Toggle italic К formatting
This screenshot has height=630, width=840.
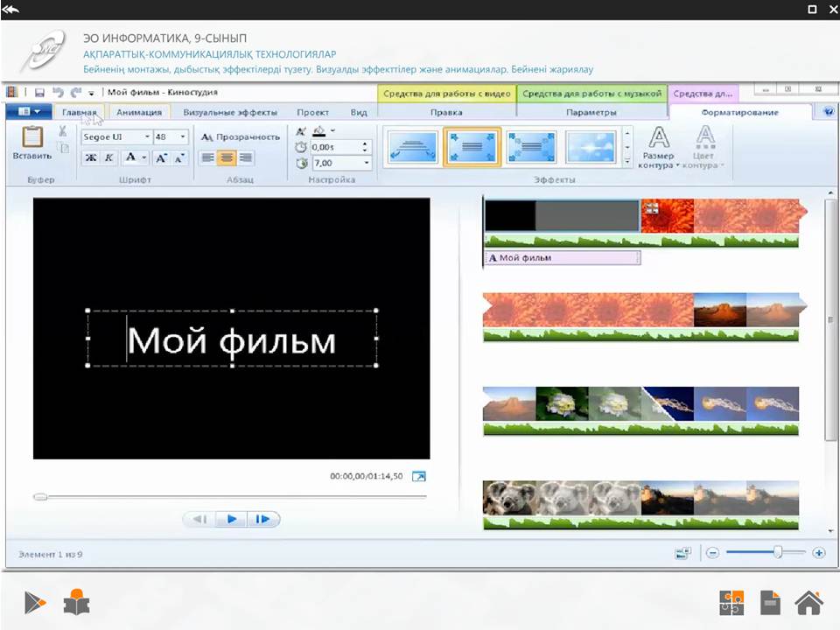click(x=108, y=157)
